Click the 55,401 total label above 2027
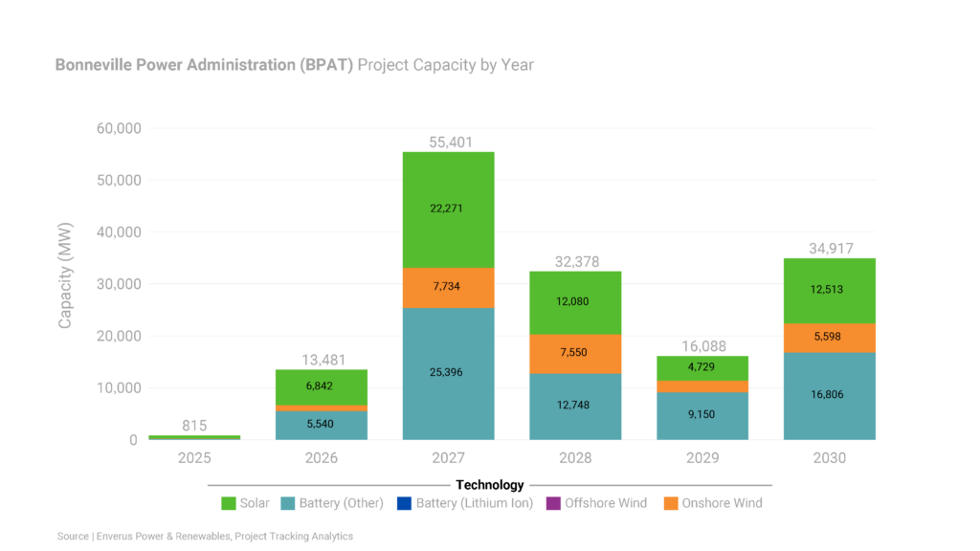The height and width of the screenshot is (551, 980). [x=448, y=142]
